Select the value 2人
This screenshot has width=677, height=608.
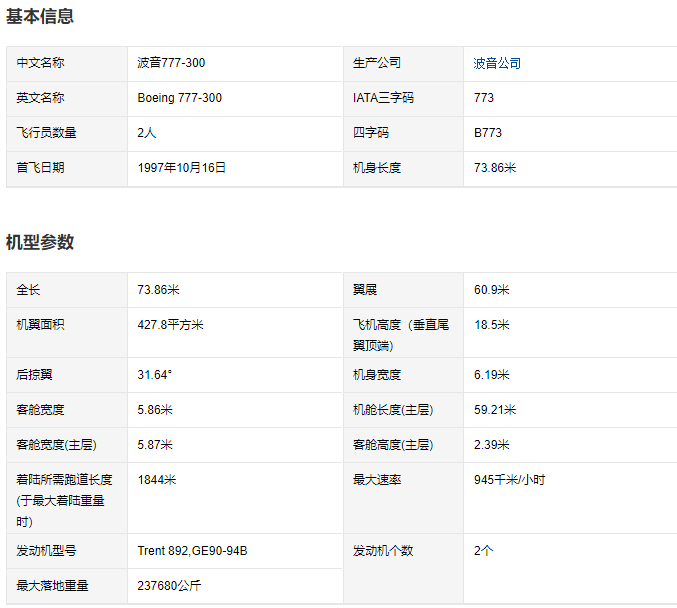(147, 133)
